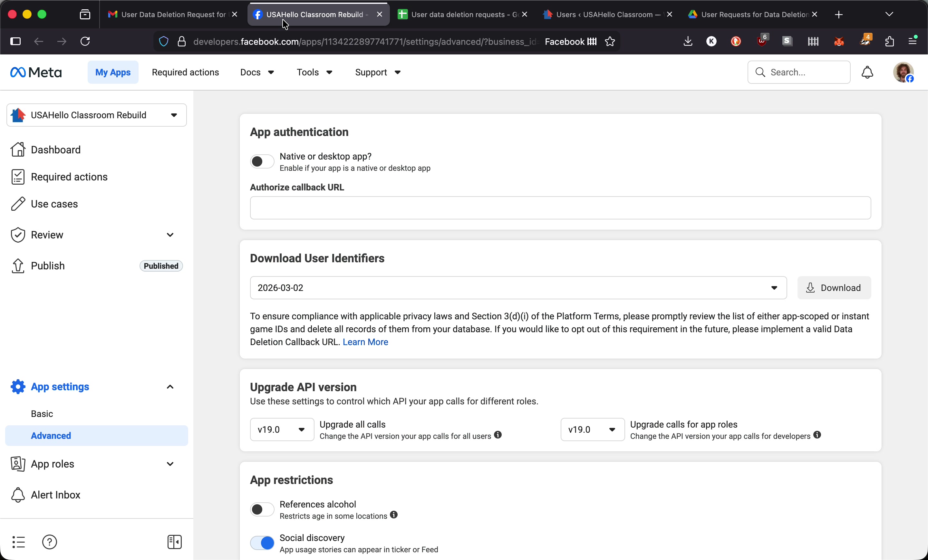Open v19.0 dropdown for app roles calls
This screenshot has height=560, width=928.
click(593, 429)
